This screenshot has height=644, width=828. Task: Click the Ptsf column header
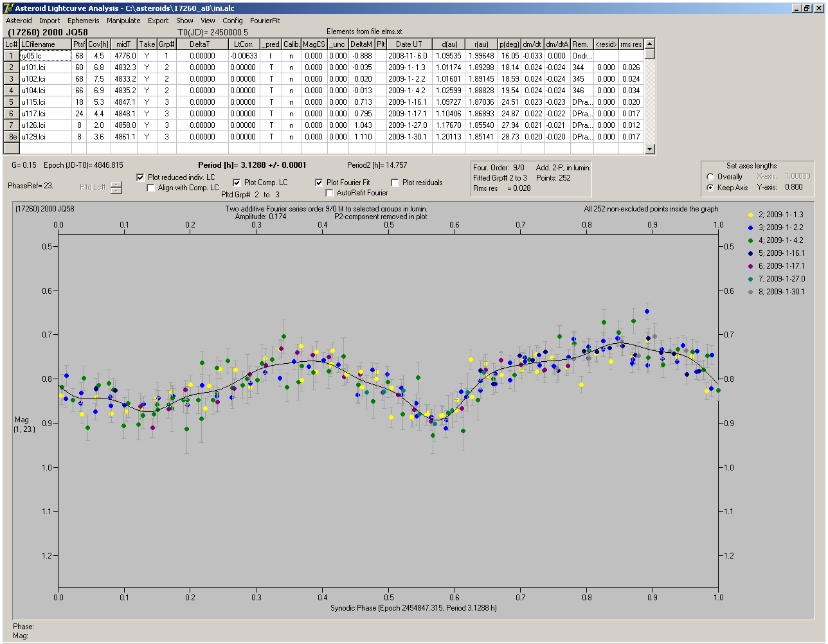(79, 44)
